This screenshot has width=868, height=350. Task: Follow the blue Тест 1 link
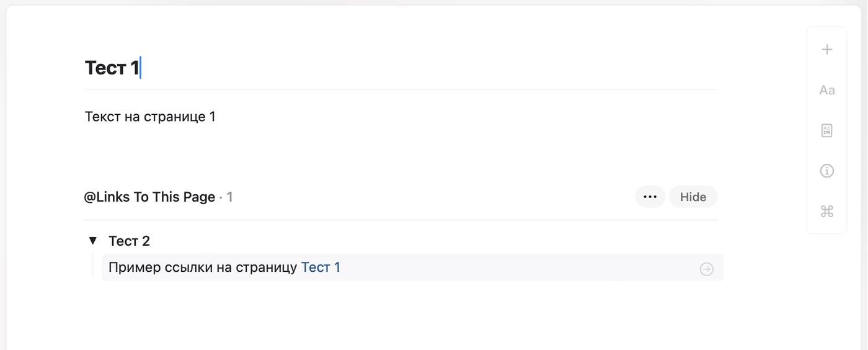tap(321, 267)
